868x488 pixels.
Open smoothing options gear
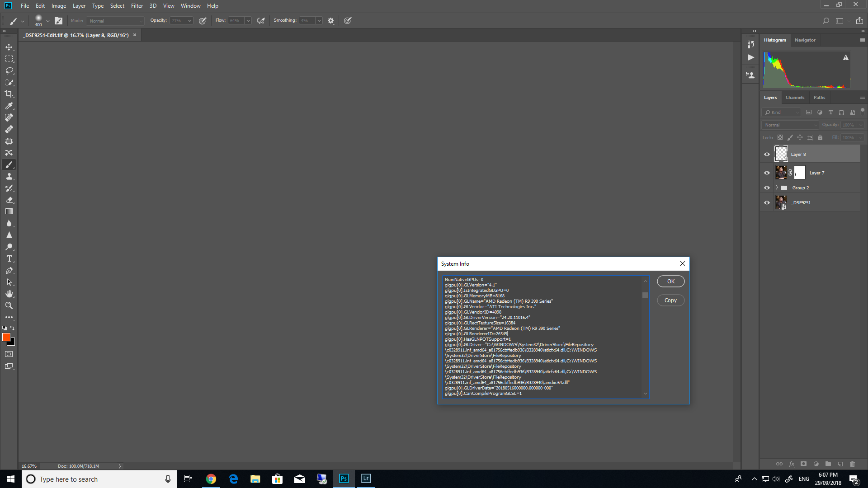pyautogui.click(x=331, y=21)
